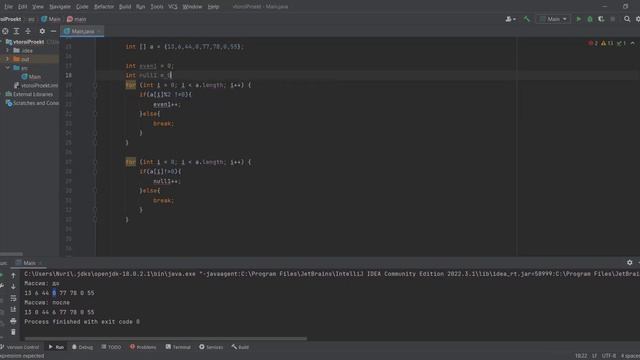Open Search Everywhere magnifier icon
Viewport: 640px width, 360px height.
[x=627, y=19]
